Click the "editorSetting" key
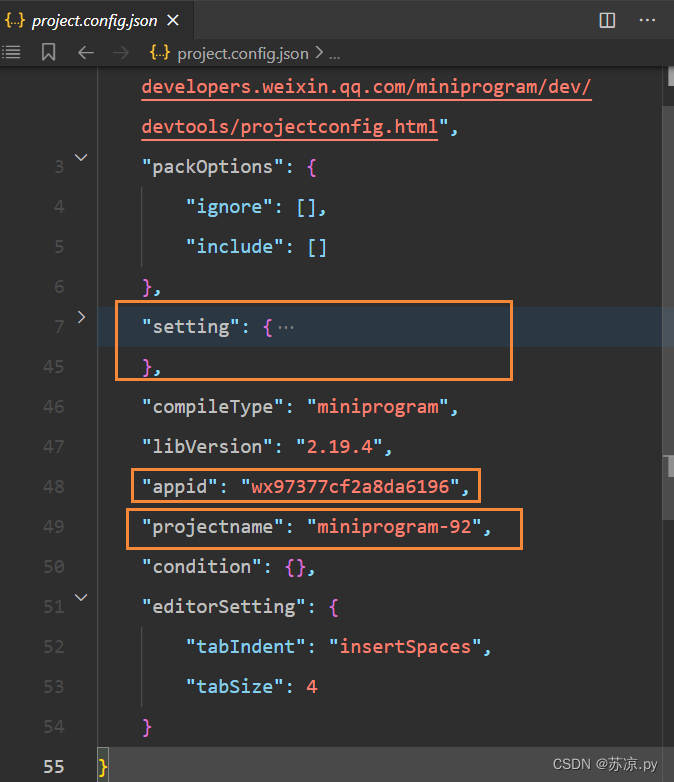The image size is (674, 782). 224,607
